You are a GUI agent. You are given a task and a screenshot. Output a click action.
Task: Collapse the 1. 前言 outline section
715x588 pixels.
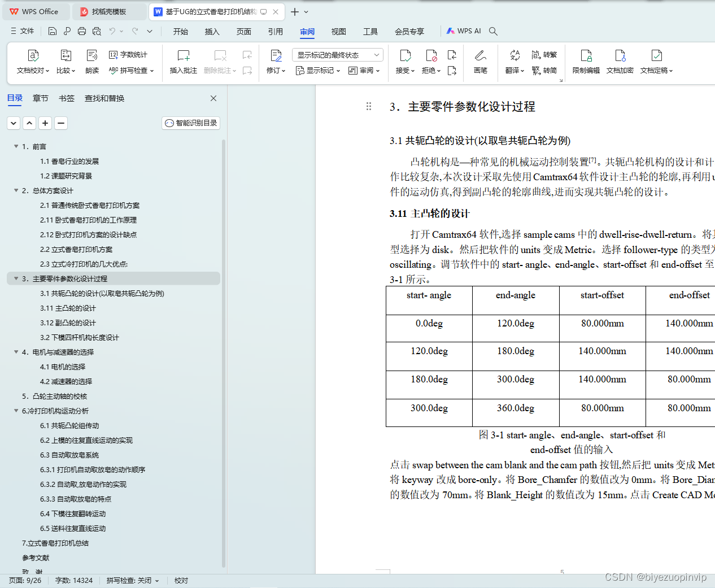16,146
